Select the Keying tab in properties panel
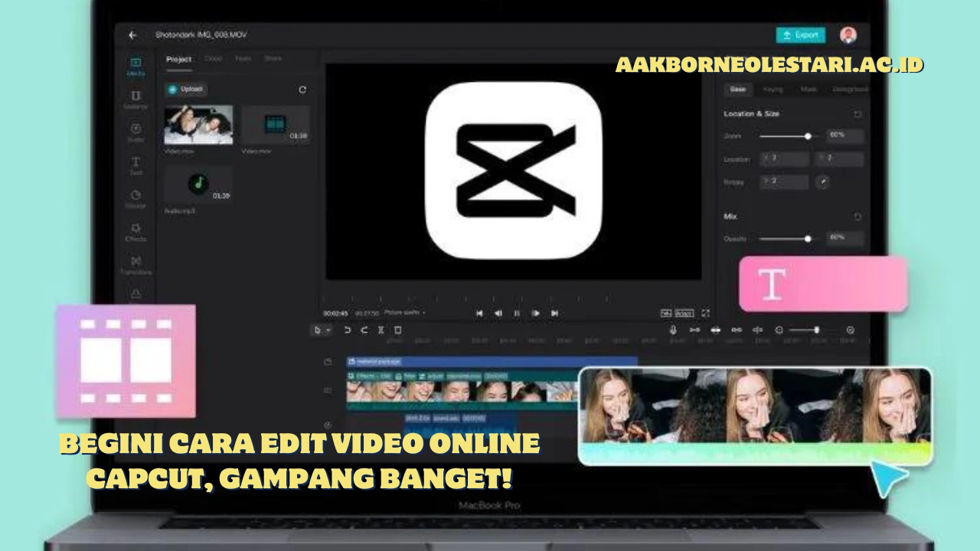980x551 pixels. click(x=773, y=90)
